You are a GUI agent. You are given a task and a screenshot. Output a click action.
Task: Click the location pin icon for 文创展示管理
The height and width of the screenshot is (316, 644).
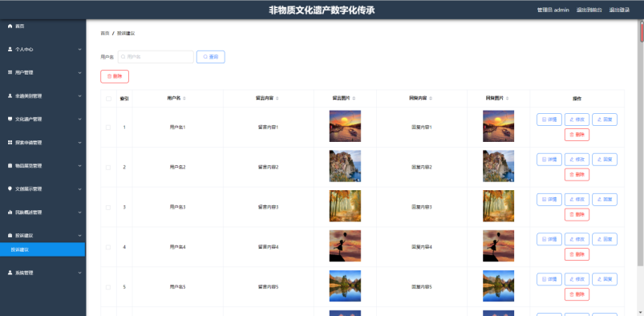pos(10,189)
